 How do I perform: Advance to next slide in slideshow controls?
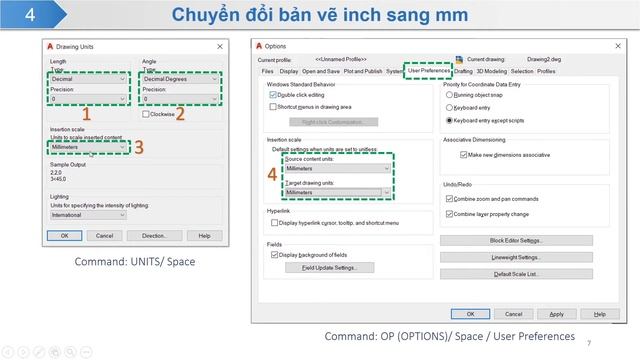tap(23, 352)
